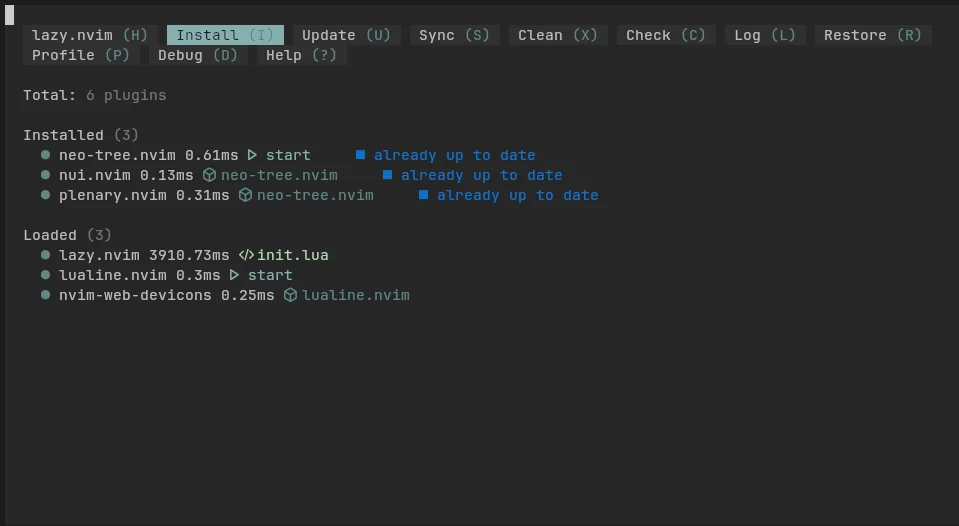Click lualine.nvim dependency label on nvim-web-devicons row

coord(355,295)
